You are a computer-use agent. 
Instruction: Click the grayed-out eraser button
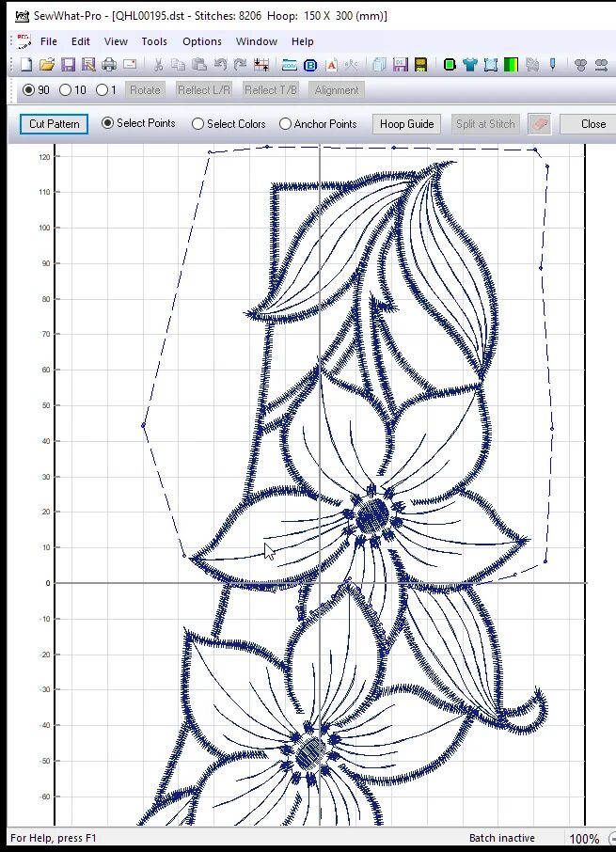click(540, 124)
